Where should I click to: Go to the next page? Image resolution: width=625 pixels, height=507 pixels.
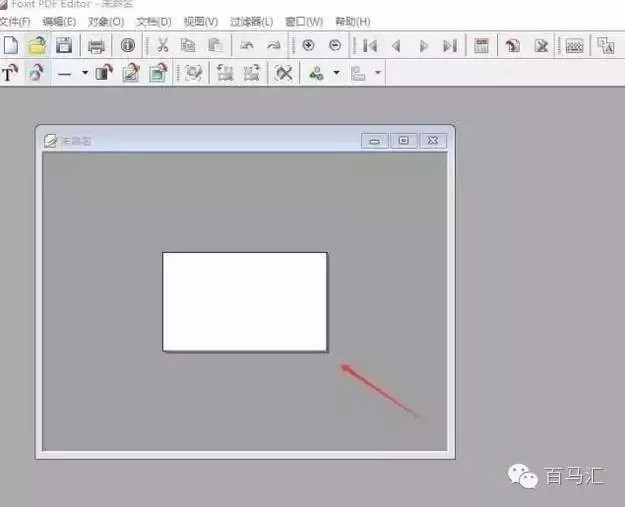(424, 46)
